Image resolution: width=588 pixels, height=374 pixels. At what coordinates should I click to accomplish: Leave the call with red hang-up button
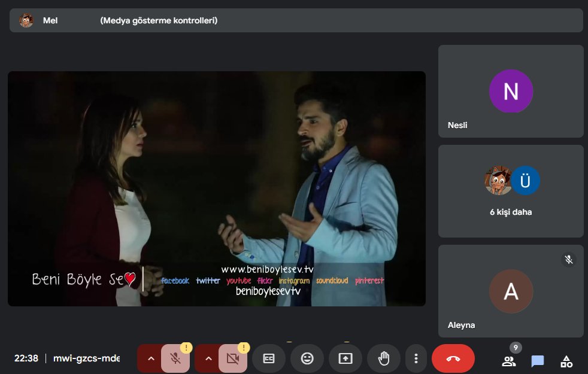click(x=453, y=358)
